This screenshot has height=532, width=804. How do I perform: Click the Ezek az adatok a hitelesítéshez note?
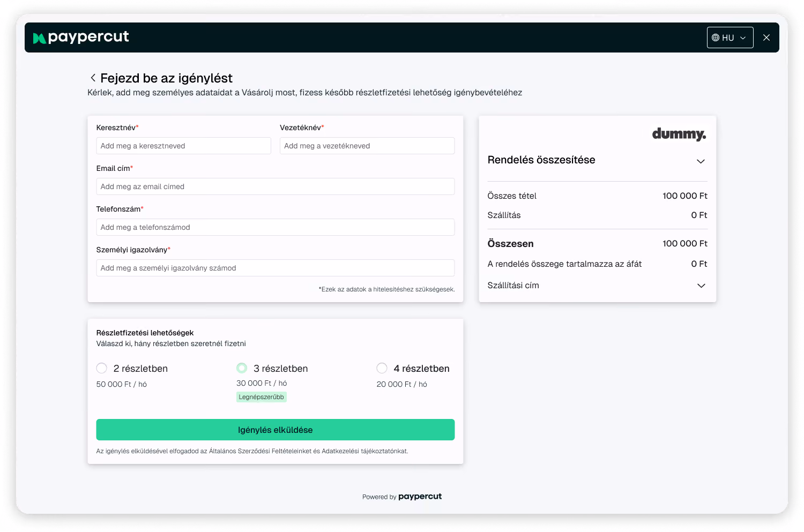[x=386, y=289]
